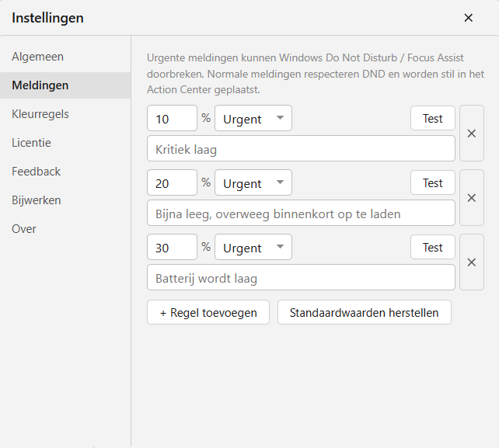Test the 10% notification rule

(x=433, y=118)
